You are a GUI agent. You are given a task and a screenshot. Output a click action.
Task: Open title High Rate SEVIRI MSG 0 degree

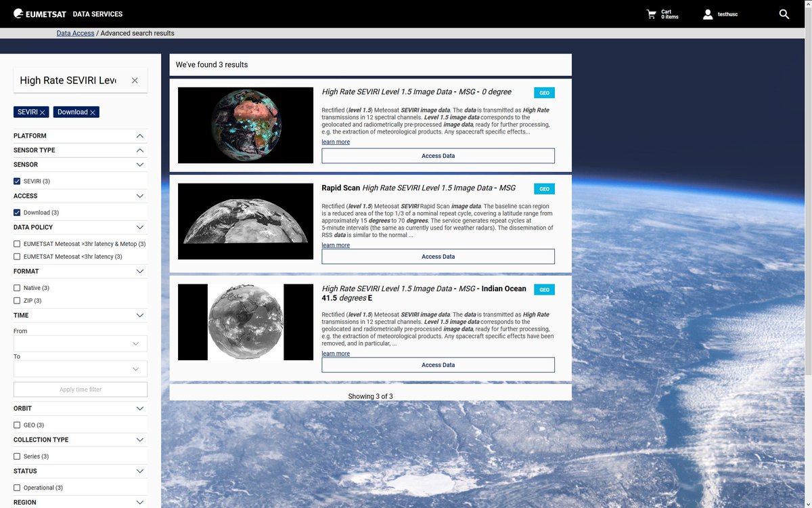(417, 92)
